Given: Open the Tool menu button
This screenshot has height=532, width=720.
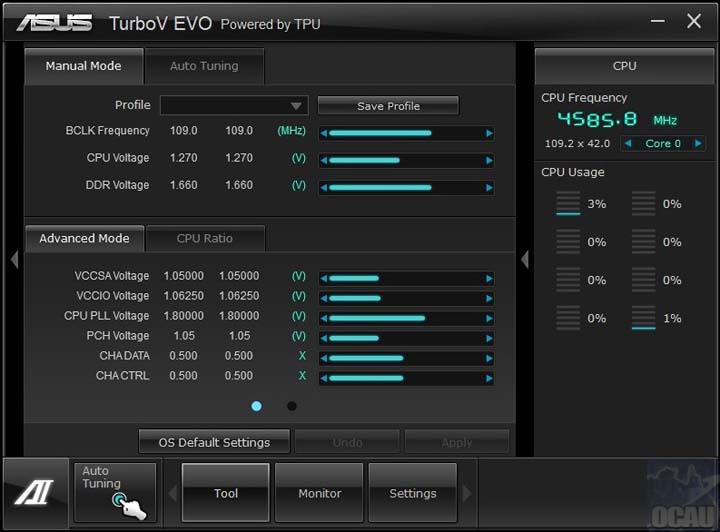Looking at the screenshot, I should click(225, 493).
